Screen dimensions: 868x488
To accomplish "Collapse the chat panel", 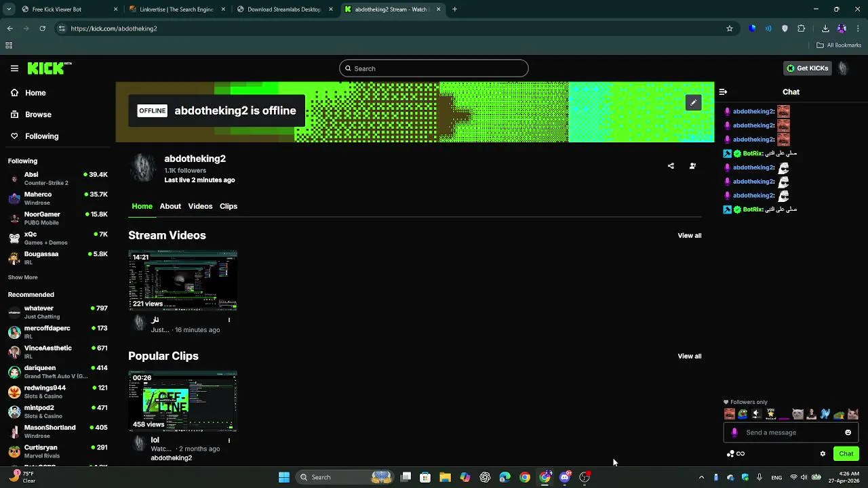I will coord(723,91).
